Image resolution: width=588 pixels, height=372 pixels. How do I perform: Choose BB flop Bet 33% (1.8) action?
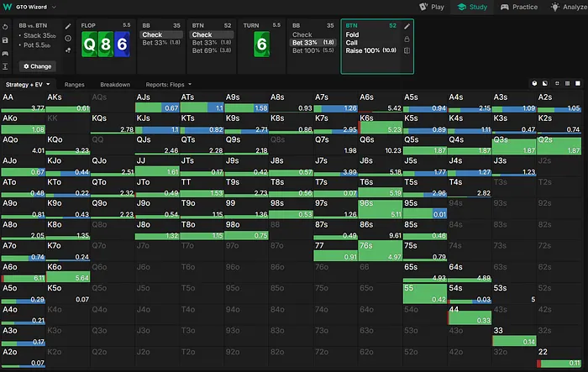point(161,42)
